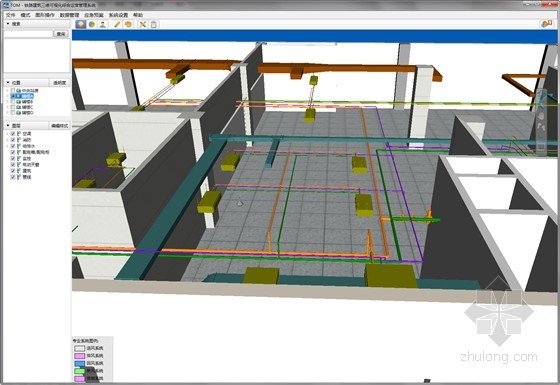The height and width of the screenshot is (385, 560).
Task: Select the 辅楼A tree row label
Action: [x=28, y=96]
